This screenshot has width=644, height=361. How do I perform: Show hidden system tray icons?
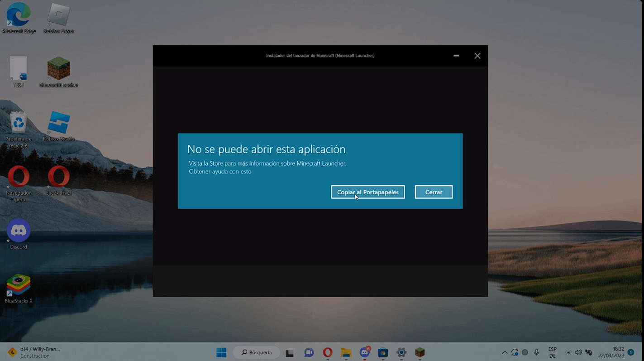pyautogui.click(x=504, y=352)
